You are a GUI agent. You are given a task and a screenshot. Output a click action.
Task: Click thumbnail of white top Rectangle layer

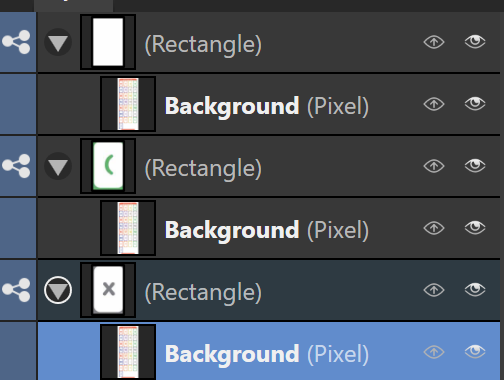pyautogui.click(x=108, y=42)
